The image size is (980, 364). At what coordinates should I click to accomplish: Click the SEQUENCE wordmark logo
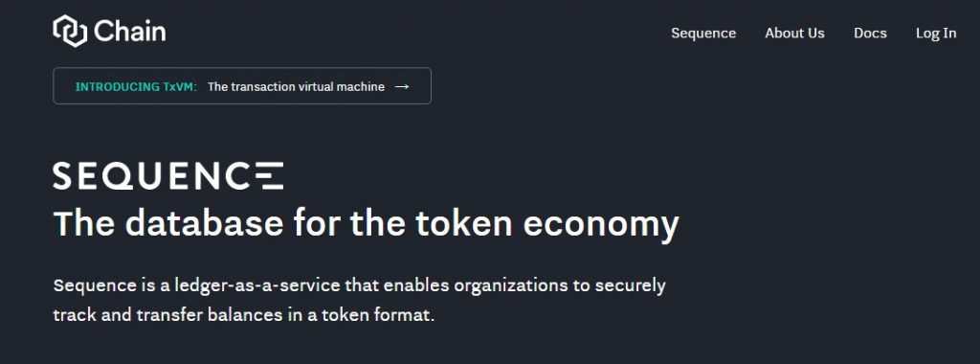pyautogui.click(x=168, y=175)
